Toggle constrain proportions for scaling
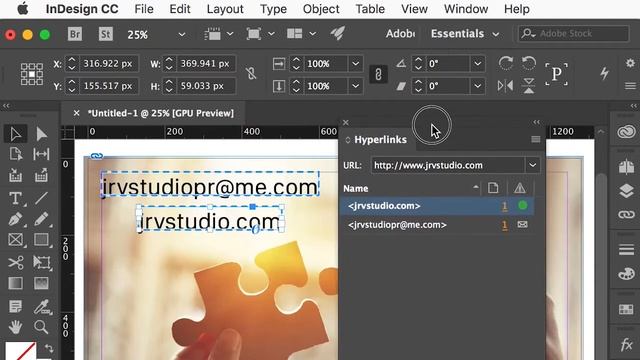640x360 pixels. pos(378,74)
